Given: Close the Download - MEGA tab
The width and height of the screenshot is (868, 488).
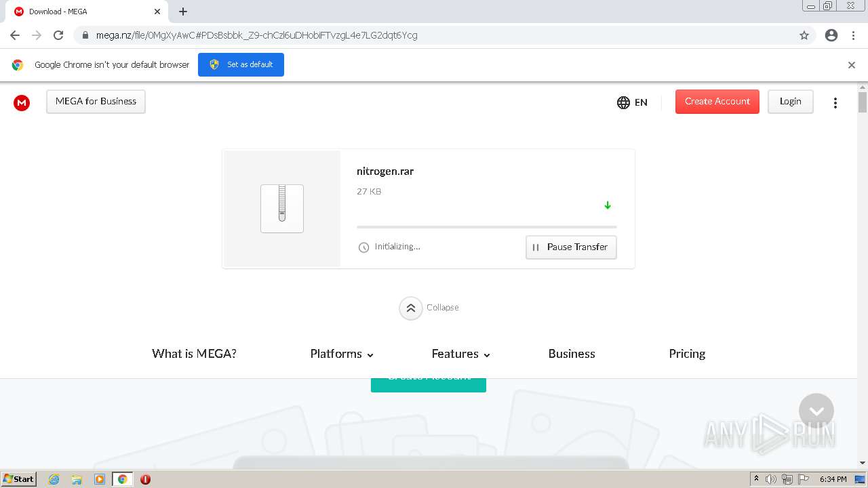Looking at the screenshot, I should tap(157, 12).
